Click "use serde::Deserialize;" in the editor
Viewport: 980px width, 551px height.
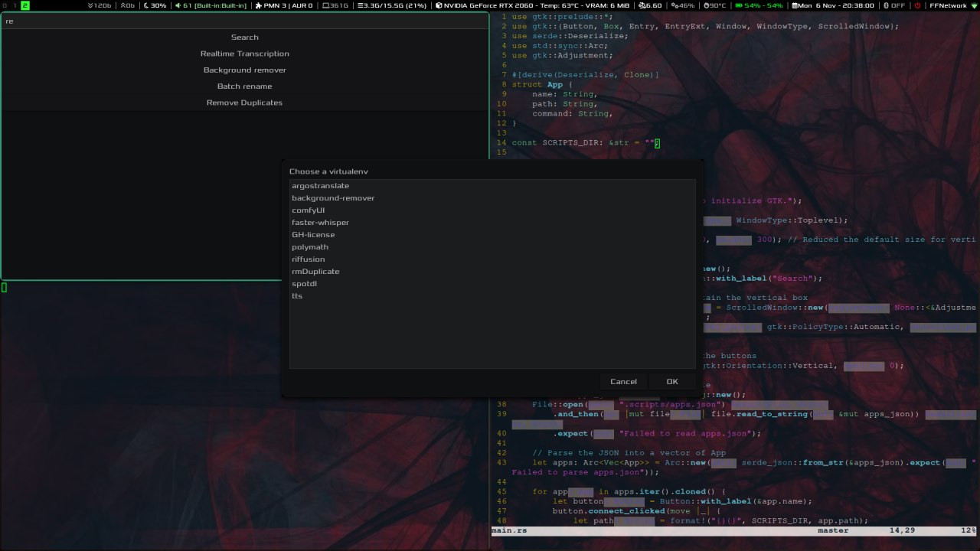(570, 36)
